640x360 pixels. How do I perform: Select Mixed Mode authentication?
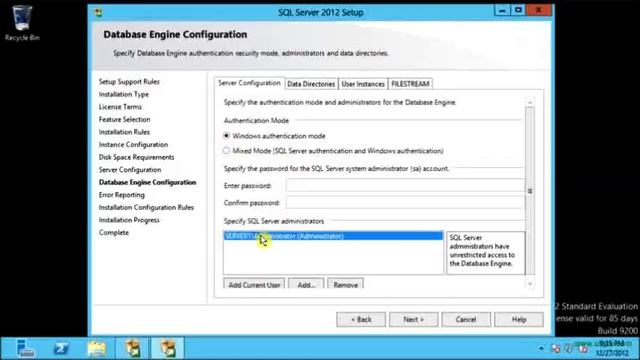(227, 151)
